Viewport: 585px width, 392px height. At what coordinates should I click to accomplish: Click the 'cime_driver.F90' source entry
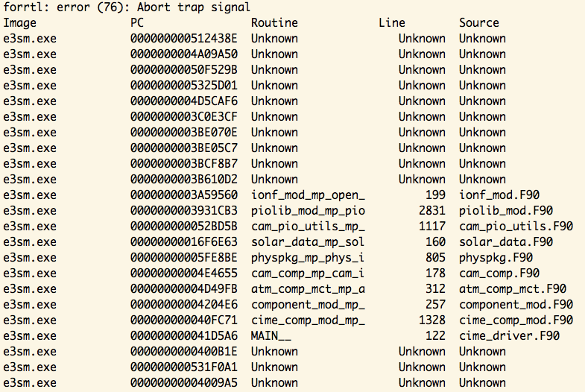pyautogui.click(x=509, y=336)
